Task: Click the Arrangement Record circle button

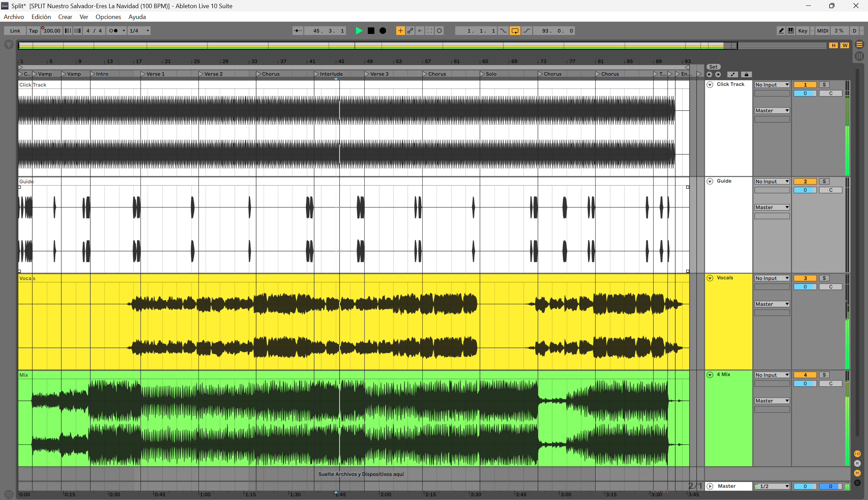Action: tap(383, 31)
